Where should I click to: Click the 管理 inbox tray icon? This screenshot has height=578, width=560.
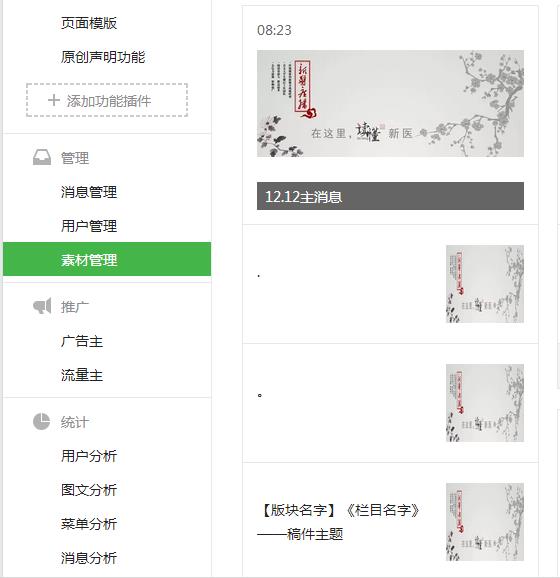coord(42,158)
